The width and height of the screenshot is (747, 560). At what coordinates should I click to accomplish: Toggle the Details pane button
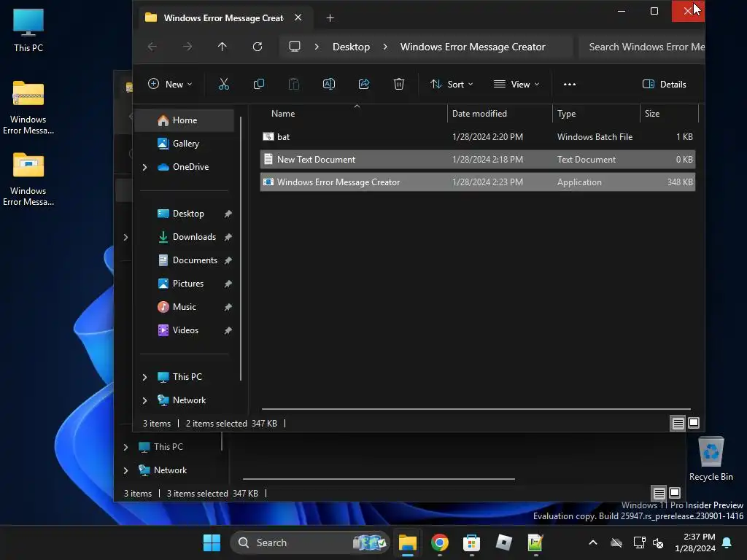pos(665,85)
